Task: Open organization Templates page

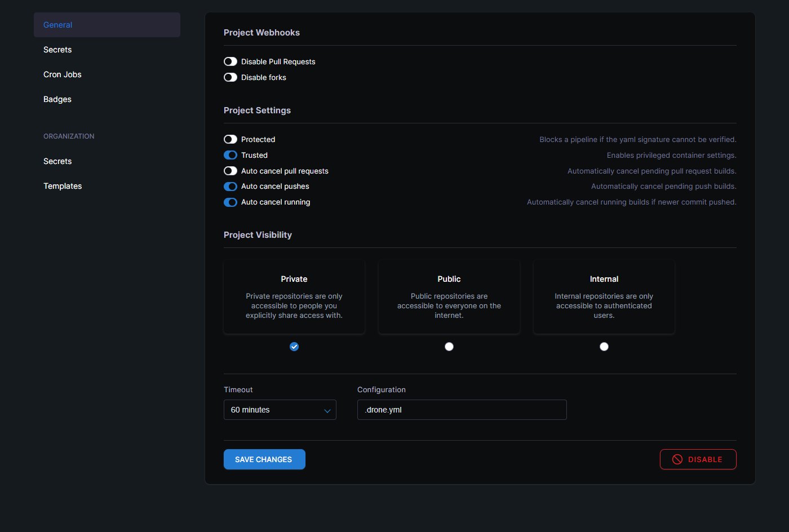Action: click(x=63, y=186)
